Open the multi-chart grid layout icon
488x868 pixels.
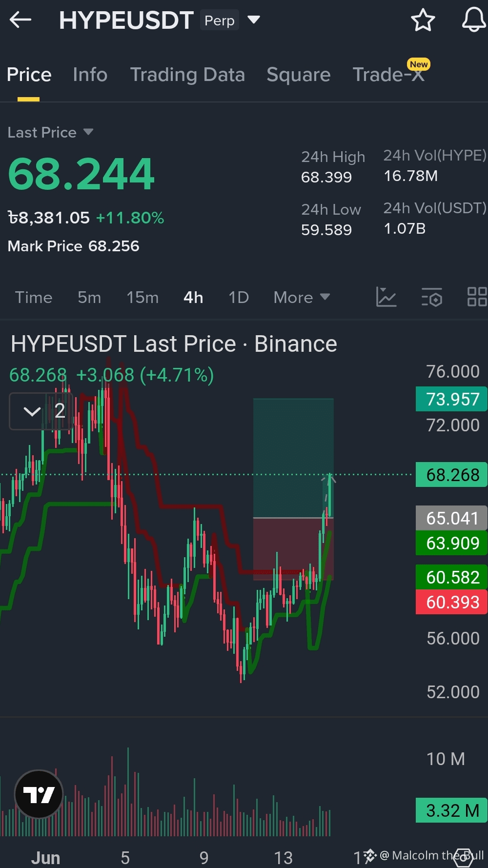(x=477, y=297)
